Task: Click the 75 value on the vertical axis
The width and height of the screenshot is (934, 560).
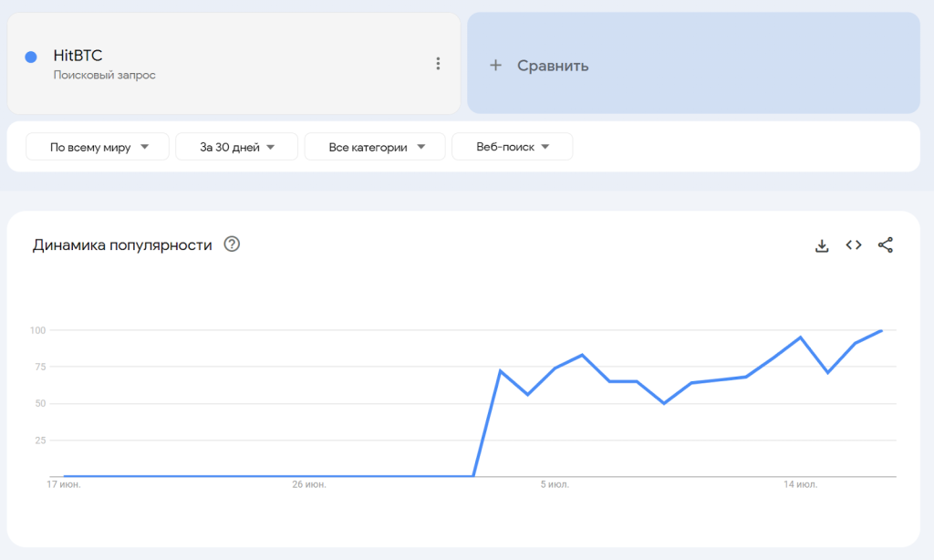Action: point(38,367)
